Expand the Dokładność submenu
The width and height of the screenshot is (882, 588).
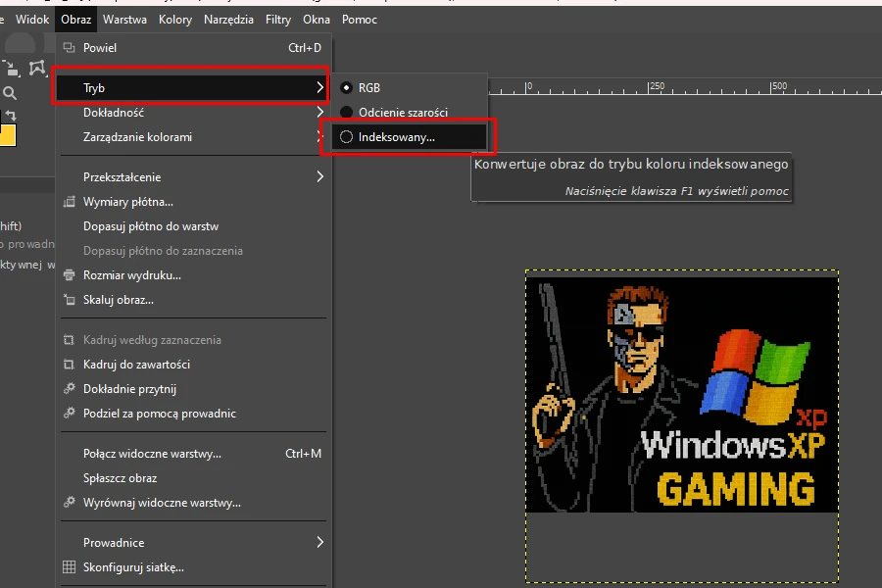[x=193, y=113]
